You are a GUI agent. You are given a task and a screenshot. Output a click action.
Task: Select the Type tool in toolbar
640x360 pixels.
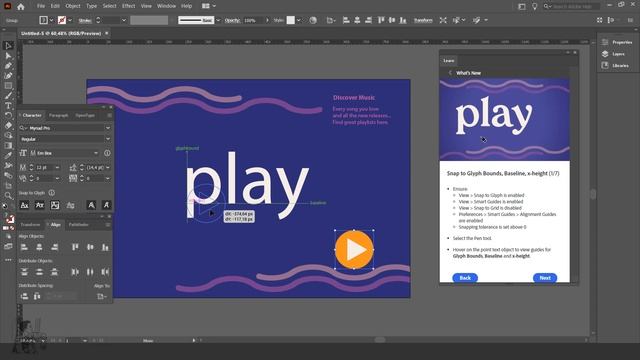[x=8, y=106]
